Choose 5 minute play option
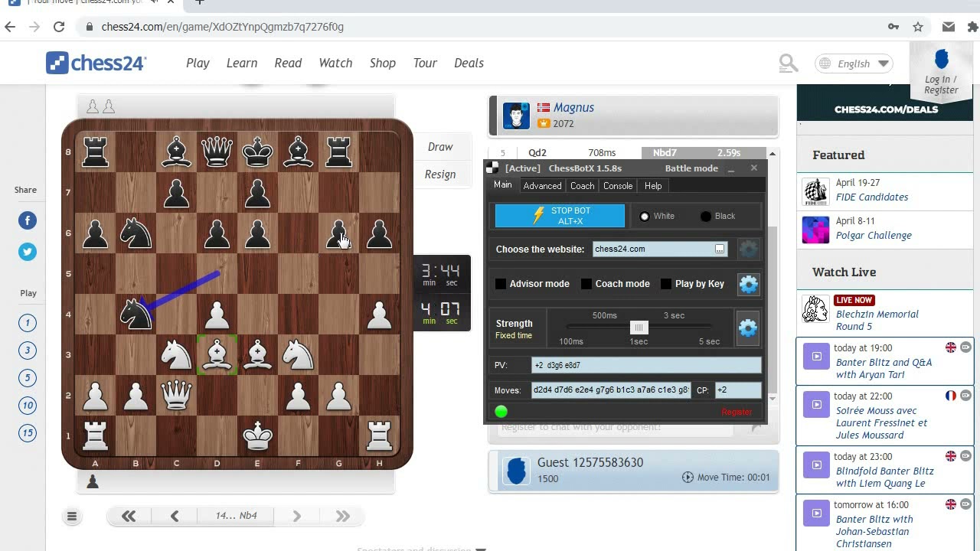Screen dimensions: 980x551 coord(28,378)
